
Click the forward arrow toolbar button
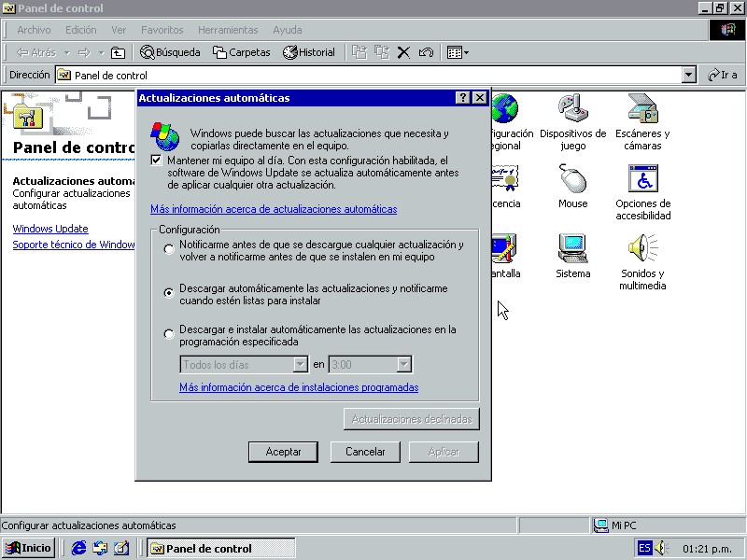84,52
